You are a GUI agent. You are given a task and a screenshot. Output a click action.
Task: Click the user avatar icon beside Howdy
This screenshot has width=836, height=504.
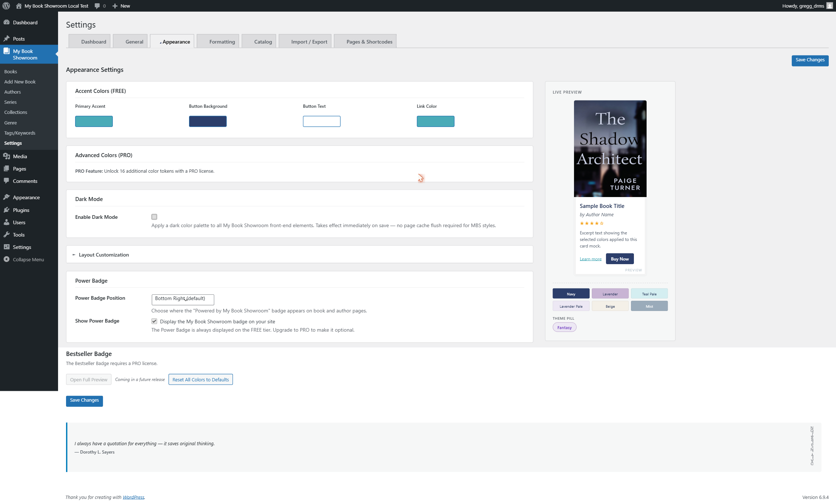(x=829, y=6)
